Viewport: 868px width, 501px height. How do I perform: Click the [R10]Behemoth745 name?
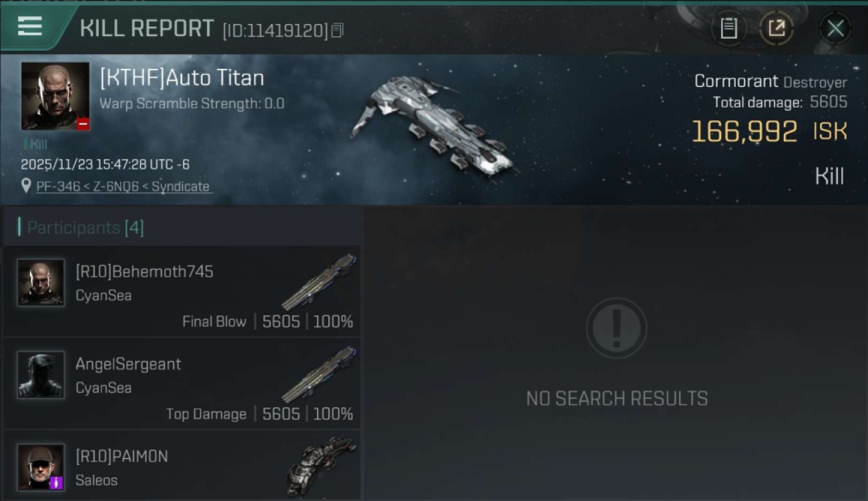point(144,272)
